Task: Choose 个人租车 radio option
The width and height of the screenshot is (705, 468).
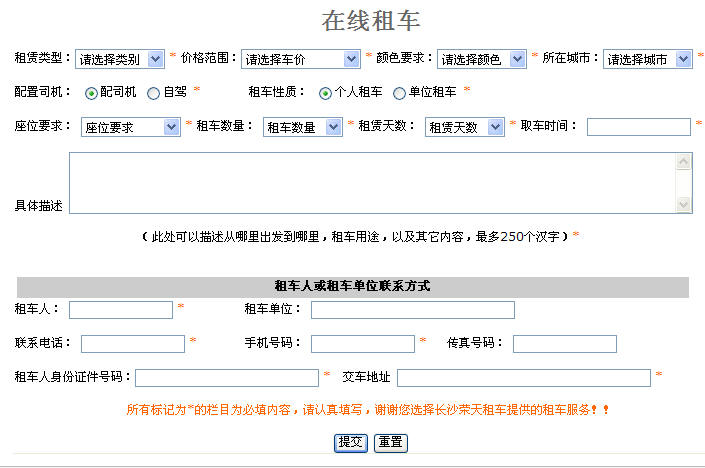Action: [x=325, y=93]
